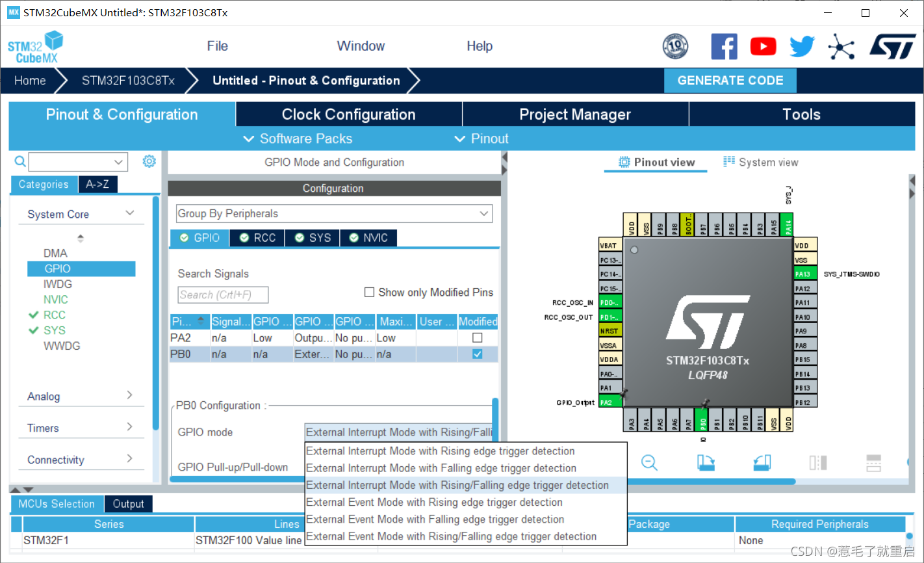Click the horizontal split view icon
Screen dimensions: 924x563
pyautogui.click(x=874, y=463)
